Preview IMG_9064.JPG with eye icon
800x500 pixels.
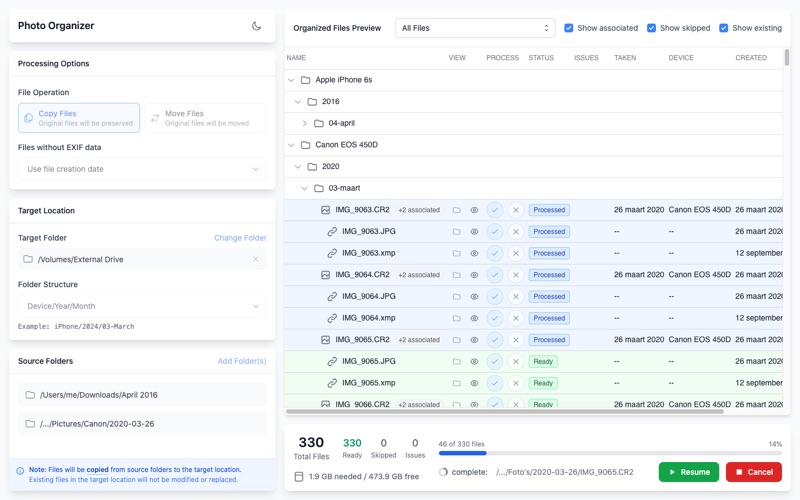pyautogui.click(x=474, y=296)
